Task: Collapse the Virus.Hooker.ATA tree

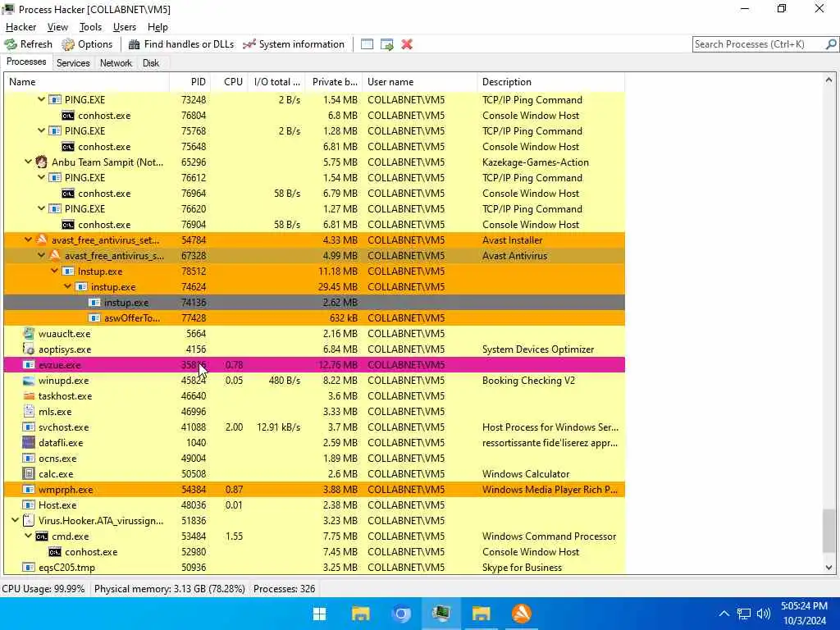Action: [x=15, y=520]
